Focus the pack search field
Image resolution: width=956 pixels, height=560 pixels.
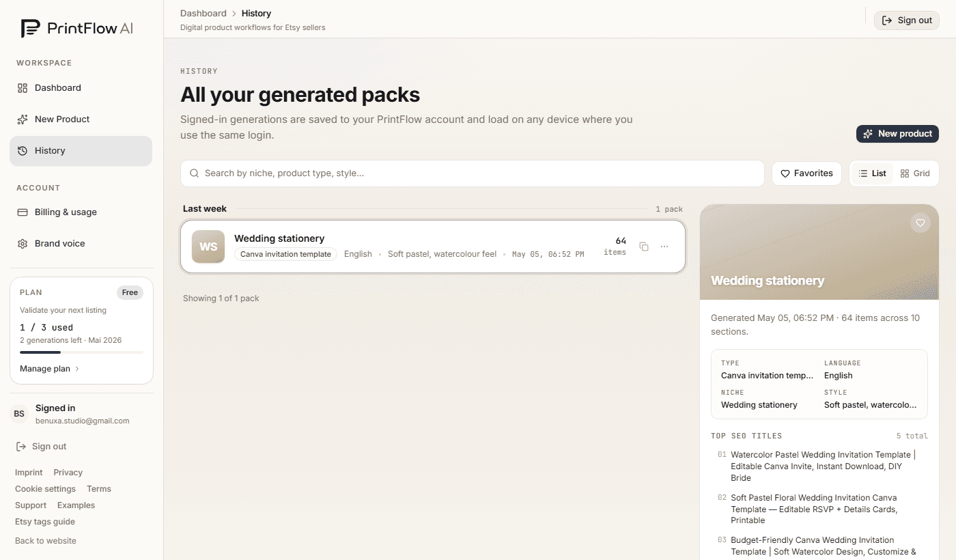pos(472,173)
